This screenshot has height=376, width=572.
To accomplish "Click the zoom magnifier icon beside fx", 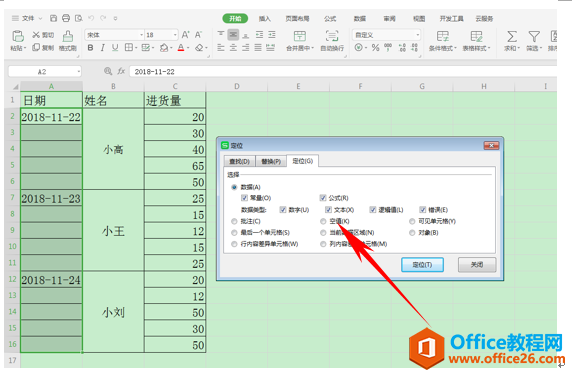I will 108,71.
